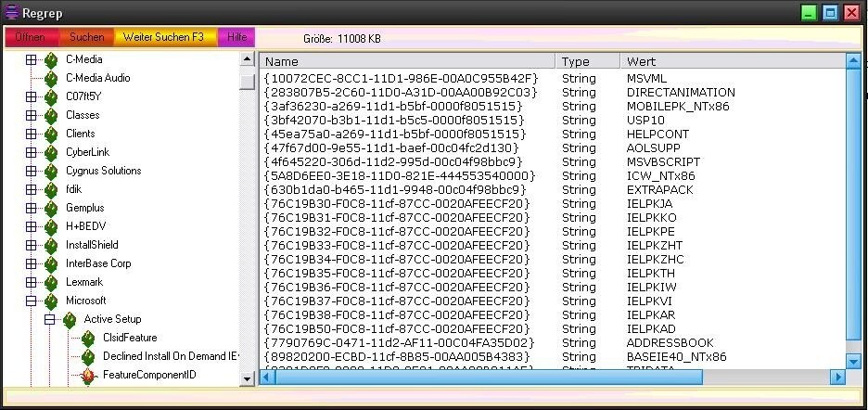The width and height of the screenshot is (868, 410).
Task: Click the InstallShield key icon
Action: 52,245
